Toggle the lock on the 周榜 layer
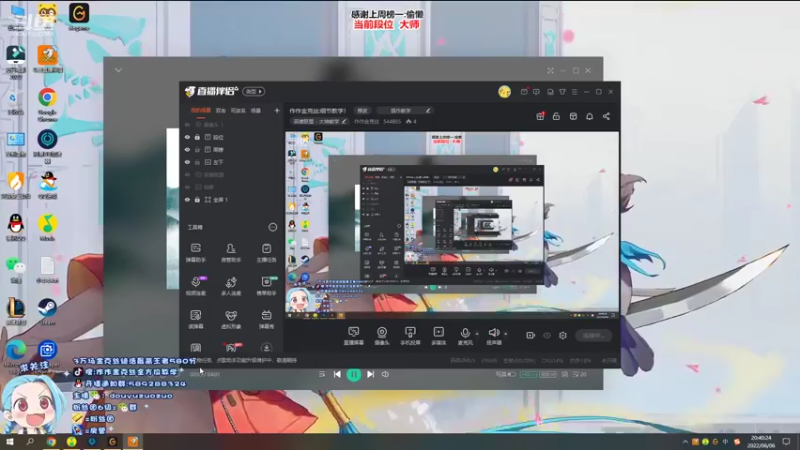Viewport: 800px width, 450px height. click(x=197, y=149)
